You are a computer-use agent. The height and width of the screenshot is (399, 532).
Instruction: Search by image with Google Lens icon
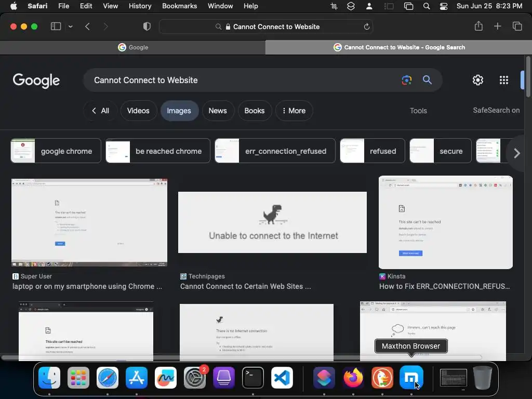point(406,80)
